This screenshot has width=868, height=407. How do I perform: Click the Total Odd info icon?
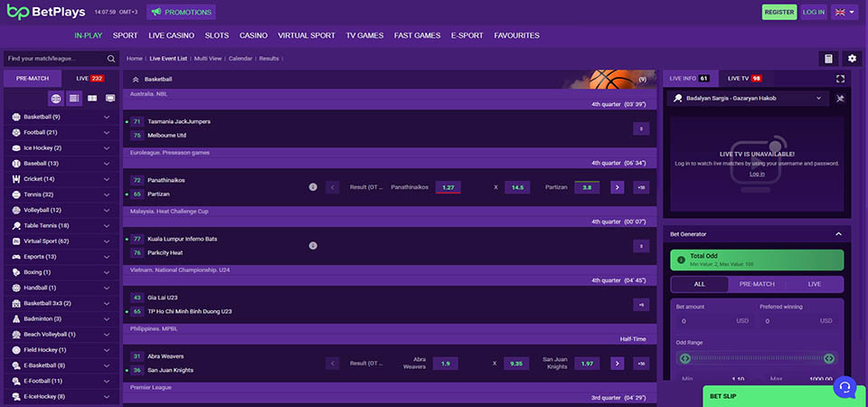pos(681,260)
